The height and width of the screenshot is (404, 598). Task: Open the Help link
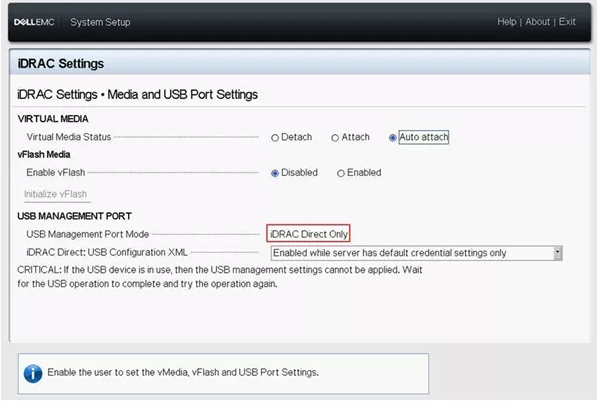[506, 22]
